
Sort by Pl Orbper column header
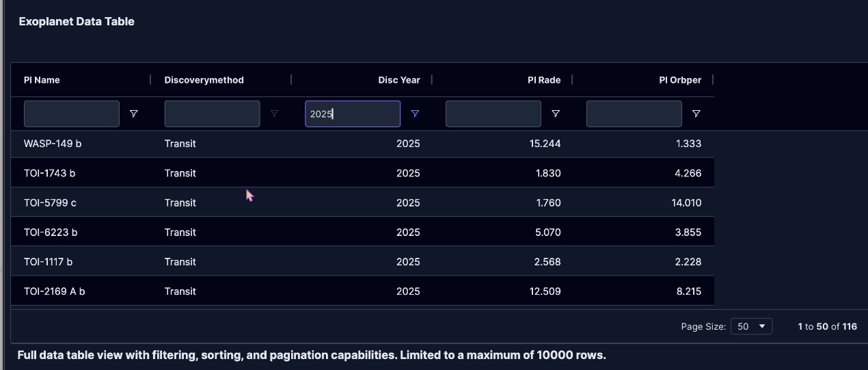click(679, 80)
